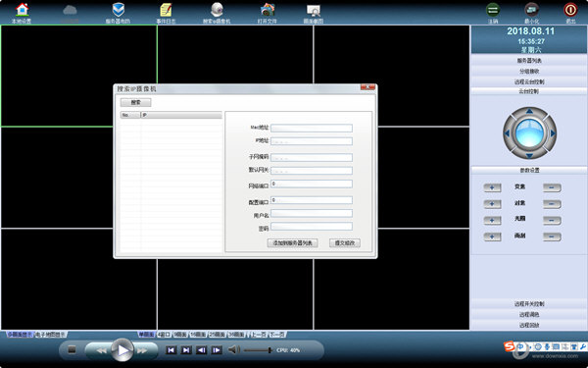The width and height of the screenshot is (588, 368).
Task: Jump to end with skip-to-end button
Action: coord(186,350)
